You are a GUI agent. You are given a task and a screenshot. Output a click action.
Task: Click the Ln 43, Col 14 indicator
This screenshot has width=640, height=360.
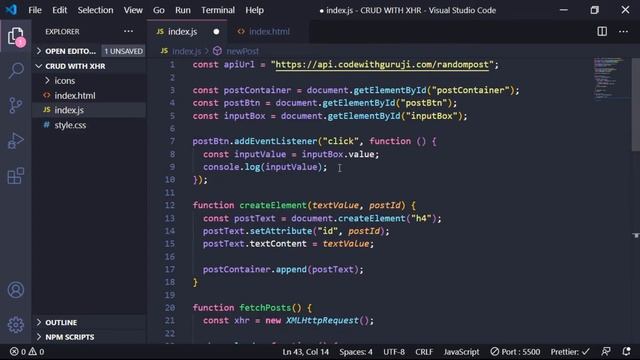click(x=305, y=351)
